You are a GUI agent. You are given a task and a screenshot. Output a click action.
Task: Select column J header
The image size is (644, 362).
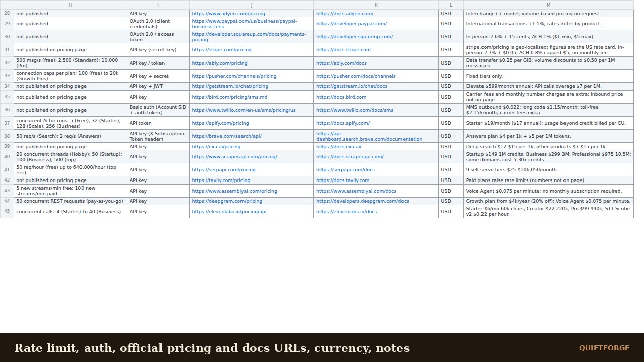coord(252,5)
